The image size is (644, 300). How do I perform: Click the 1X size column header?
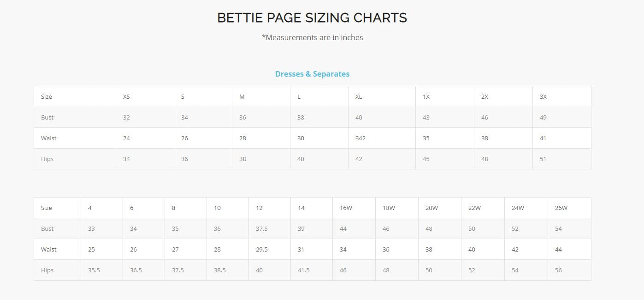pos(426,97)
